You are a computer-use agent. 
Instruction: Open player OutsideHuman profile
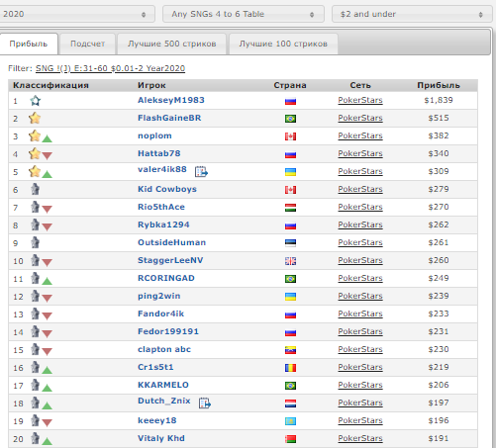(x=171, y=242)
